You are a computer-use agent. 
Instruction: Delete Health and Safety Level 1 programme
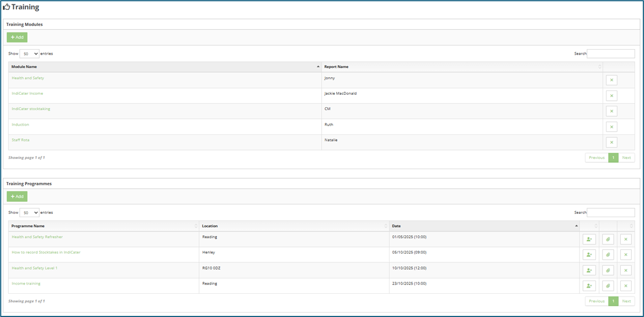click(626, 270)
